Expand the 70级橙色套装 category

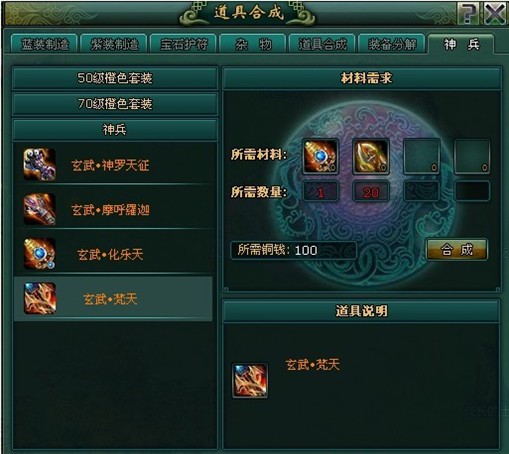115,104
